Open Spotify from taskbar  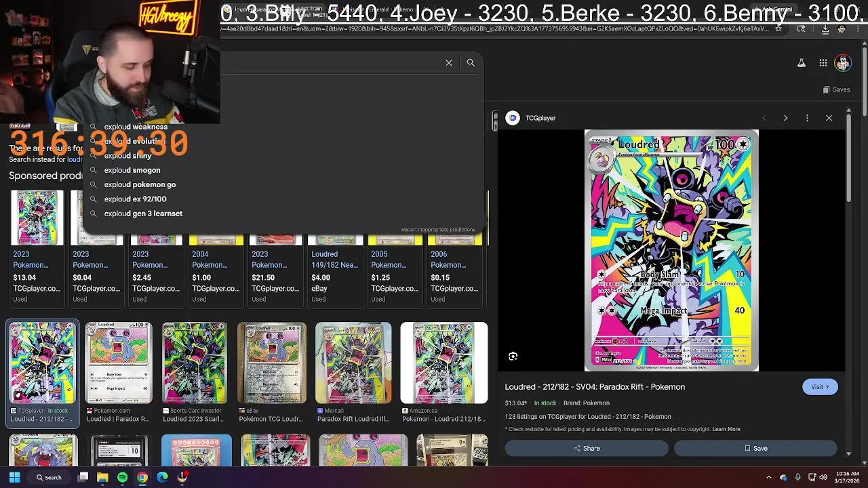[x=122, y=477]
